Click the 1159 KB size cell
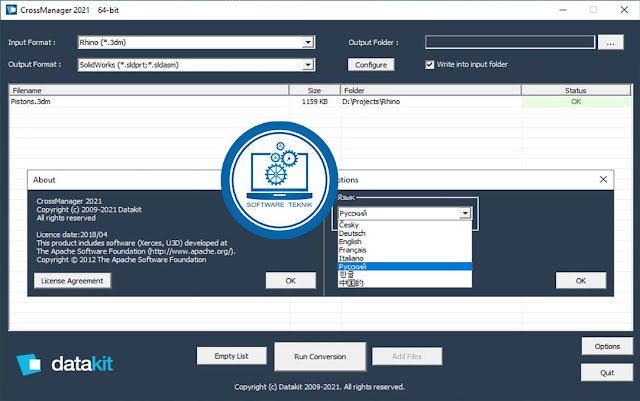 point(315,101)
